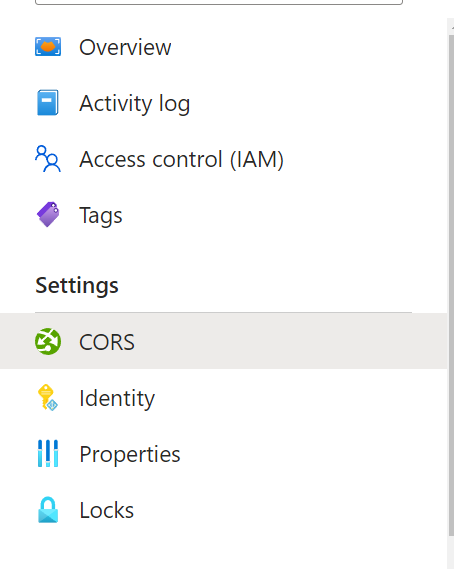Open the Properties text label

(x=130, y=454)
